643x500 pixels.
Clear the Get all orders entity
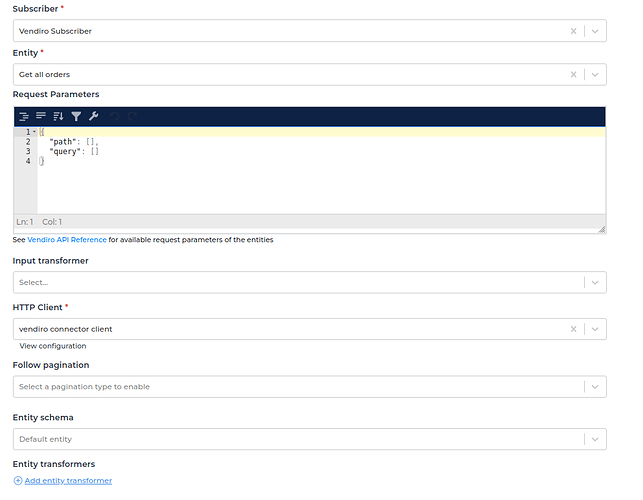[x=573, y=74]
